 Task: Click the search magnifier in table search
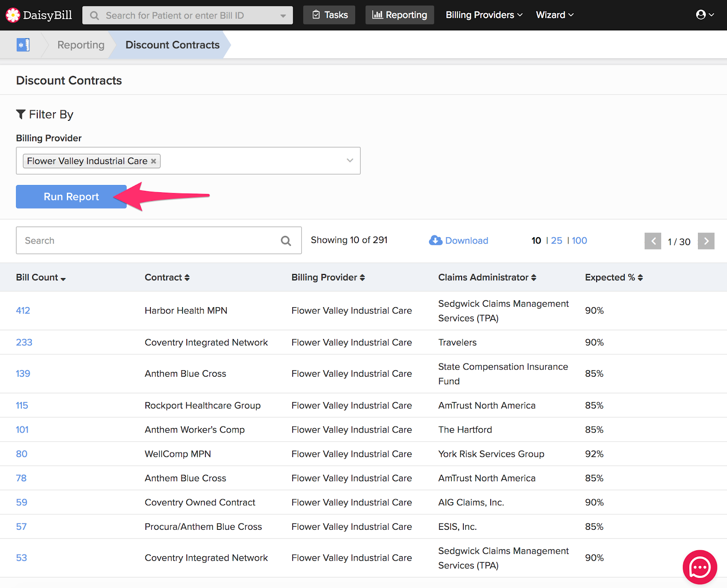[286, 241]
